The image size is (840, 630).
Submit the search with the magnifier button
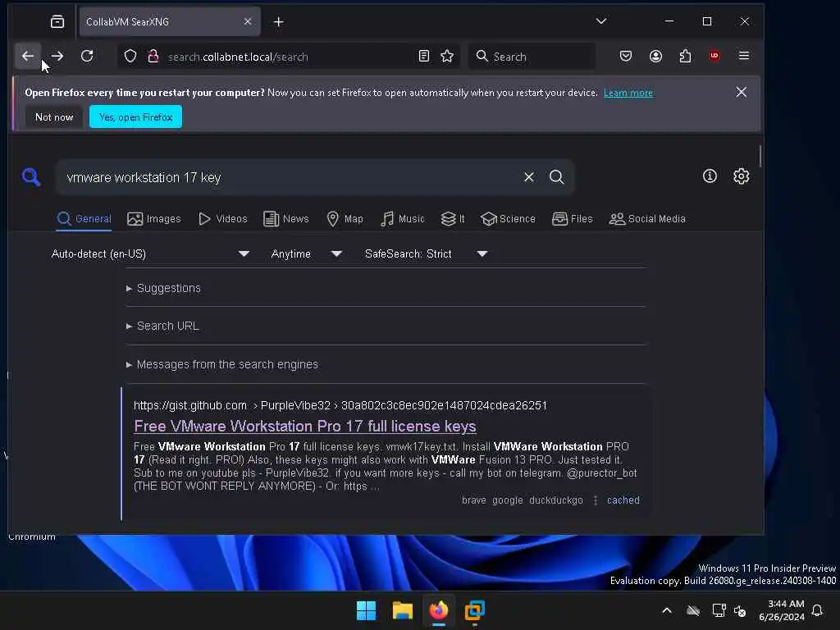(x=557, y=177)
